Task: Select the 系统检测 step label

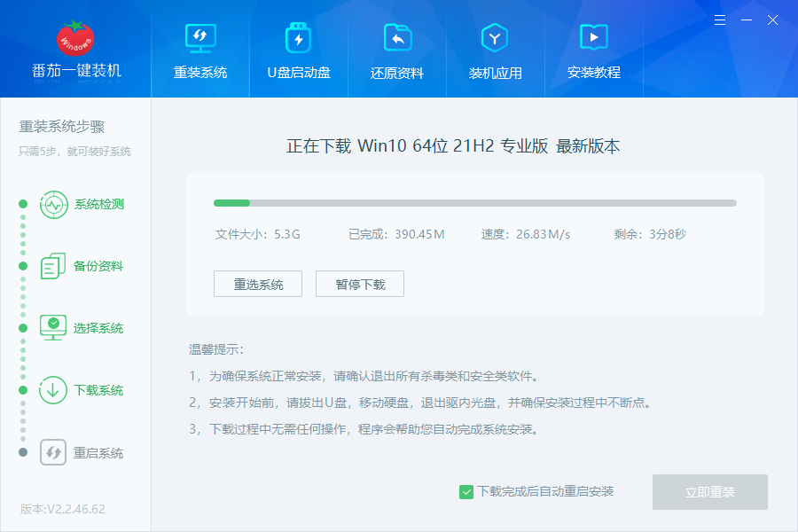Action: click(99, 204)
